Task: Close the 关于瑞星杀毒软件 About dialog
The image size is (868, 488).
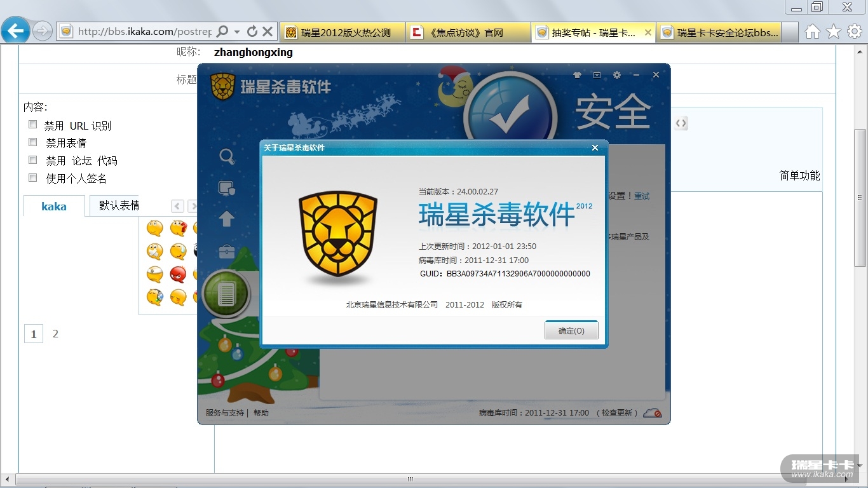Action: coord(595,148)
